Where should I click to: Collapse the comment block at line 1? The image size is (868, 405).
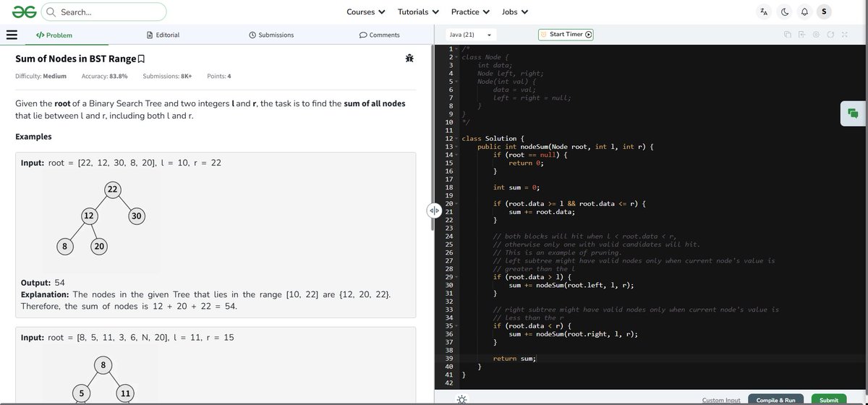pos(456,48)
